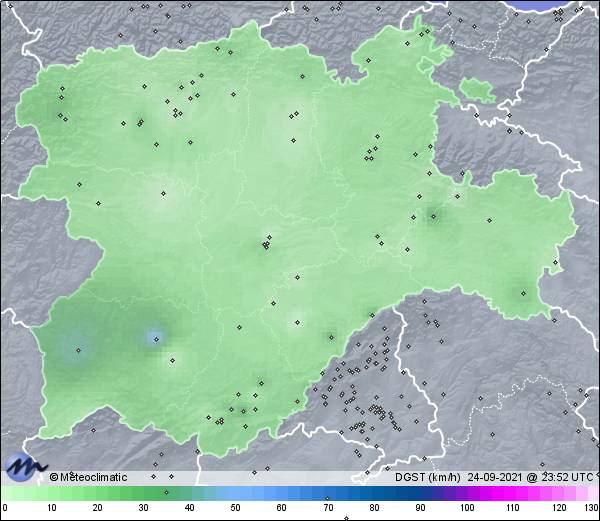Click the scale label 80
Screen dimensions: 600x521
click(374, 508)
